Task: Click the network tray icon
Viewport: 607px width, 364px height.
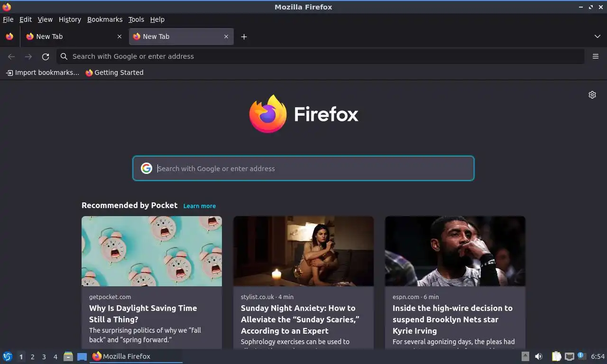Action: (x=570, y=356)
